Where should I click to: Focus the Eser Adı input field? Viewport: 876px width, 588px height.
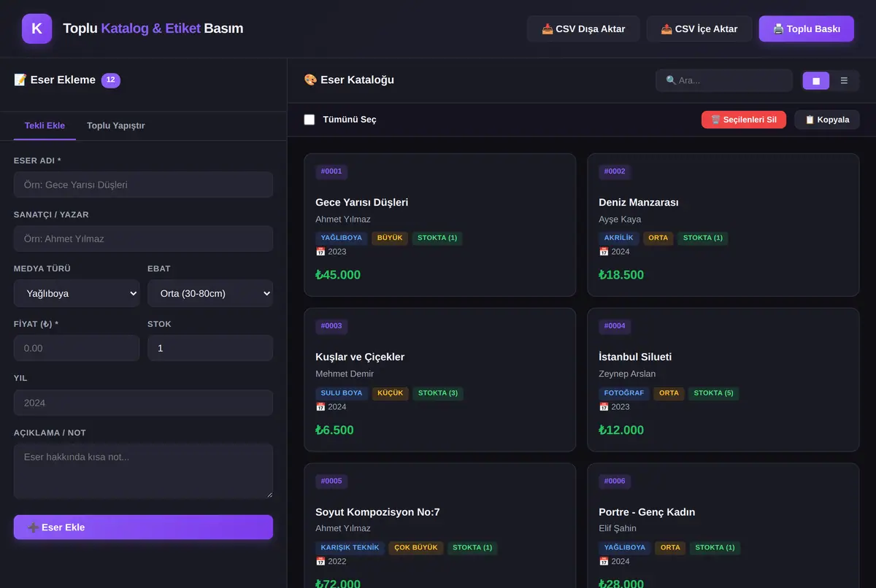143,185
